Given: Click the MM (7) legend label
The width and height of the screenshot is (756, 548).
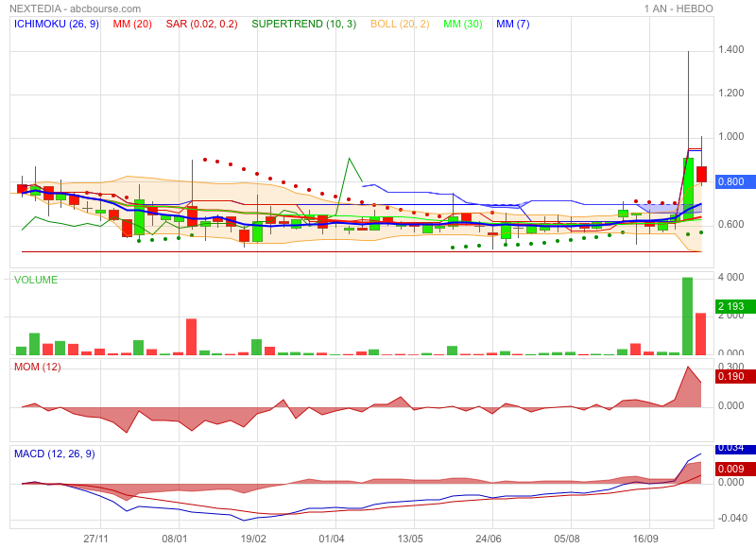Looking at the screenshot, I should click(x=512, y=25).
